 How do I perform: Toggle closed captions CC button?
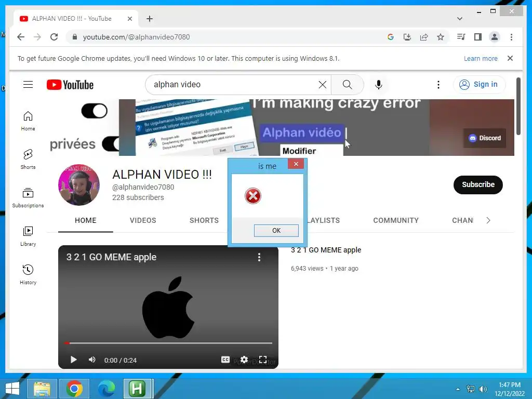coord(225,360)
